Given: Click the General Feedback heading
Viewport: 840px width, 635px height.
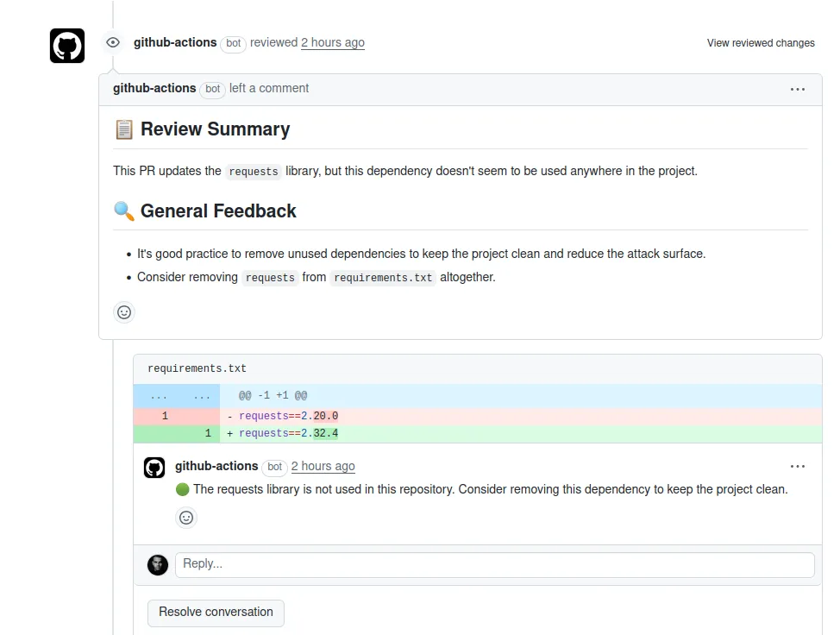Looking at the screenshot, I should click(218, 211).
